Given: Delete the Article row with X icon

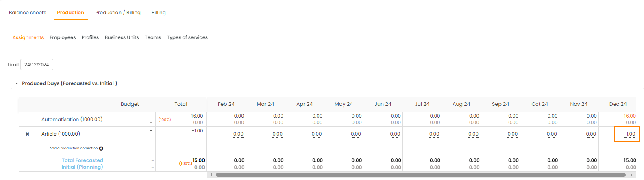Looking at the screenshot, I should [27, 134].
